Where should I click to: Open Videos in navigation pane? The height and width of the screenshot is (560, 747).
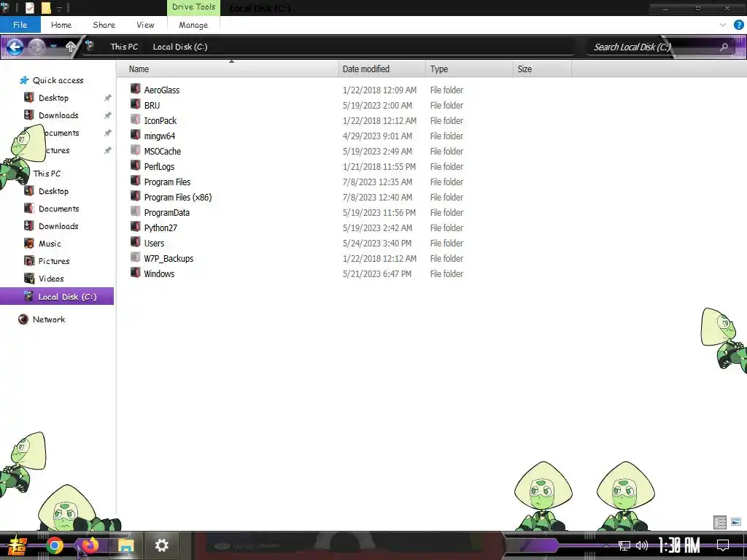click(51, 279)
